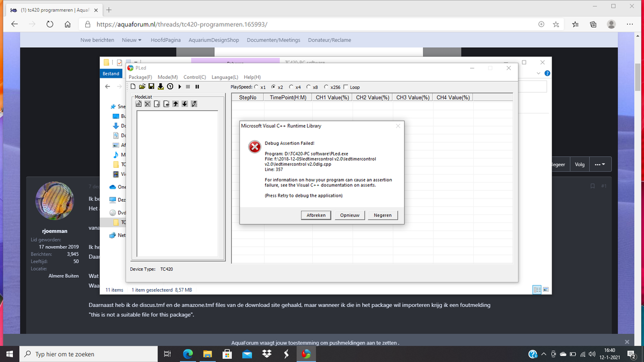Click the edit mode pencil icon
This screenshot has height=362, width=644.
tap(194, 104)
